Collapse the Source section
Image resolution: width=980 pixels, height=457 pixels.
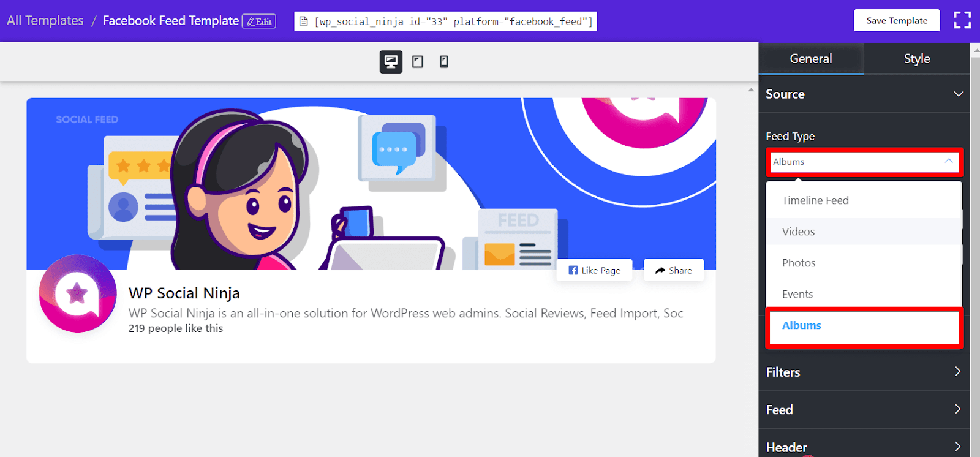click(x=864, y=94)
